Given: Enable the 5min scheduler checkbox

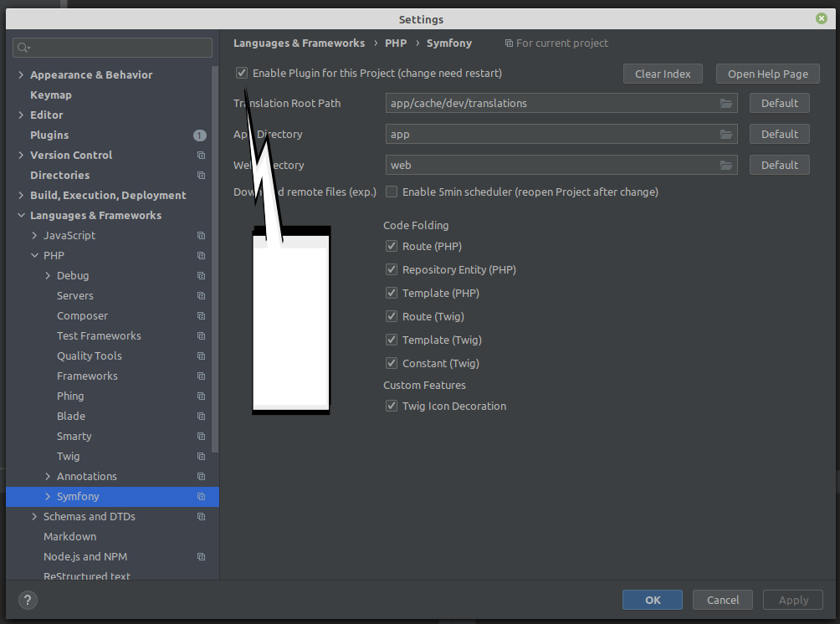Looking at the screenshot, I should point(392,192).
